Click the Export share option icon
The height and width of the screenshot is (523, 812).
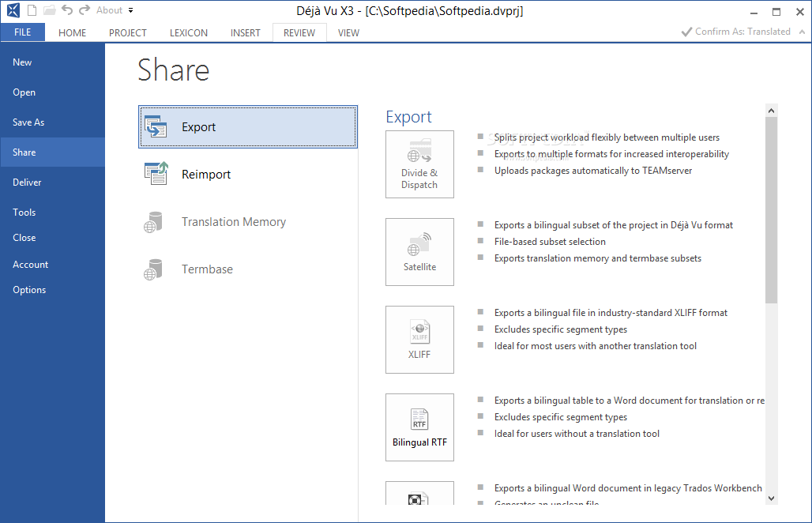[x=156, y=127]
